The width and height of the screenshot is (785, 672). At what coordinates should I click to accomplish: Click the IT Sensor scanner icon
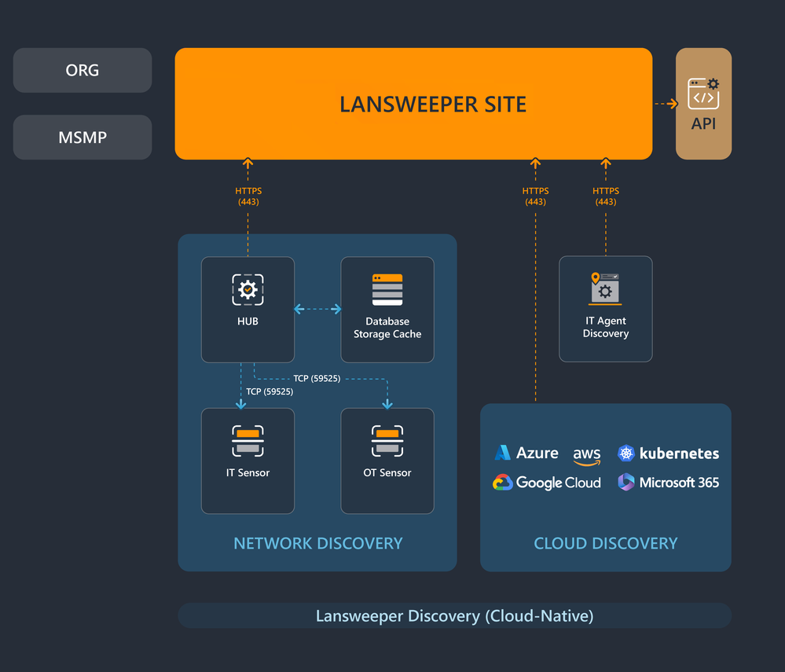coord(248,442)
